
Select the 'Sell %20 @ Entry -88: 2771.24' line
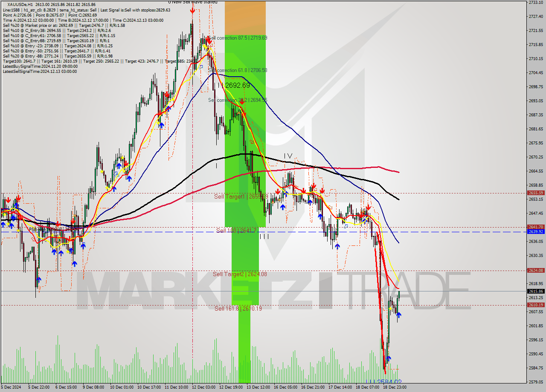tap(58, 56)
